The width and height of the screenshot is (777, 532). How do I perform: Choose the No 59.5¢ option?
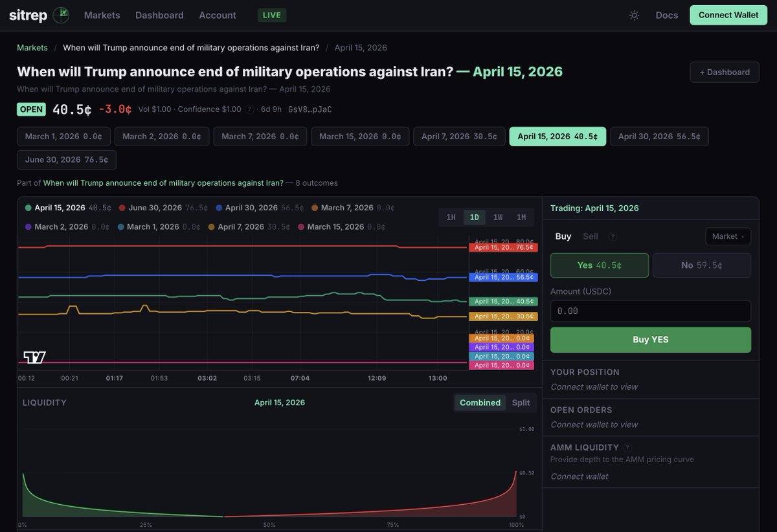pos(702,265)
